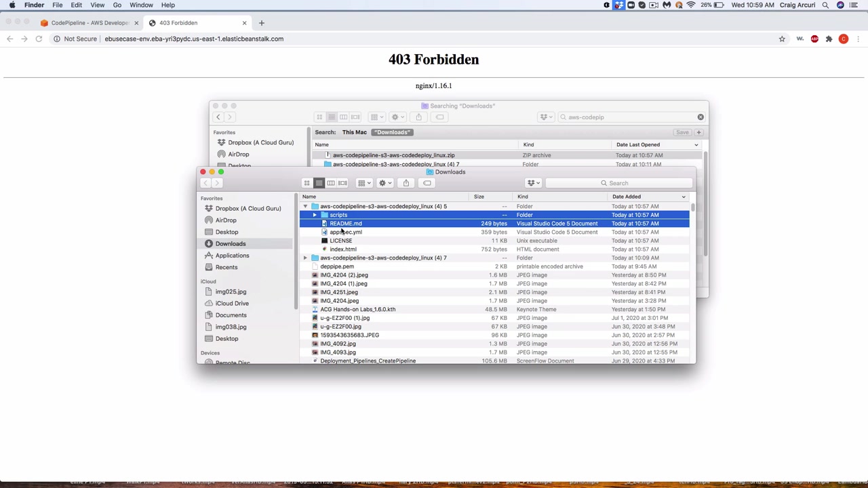Toggle Date Last Opened sort order arrow
The width and height of the screenshot is (868, 488).
tap(696, 144)
